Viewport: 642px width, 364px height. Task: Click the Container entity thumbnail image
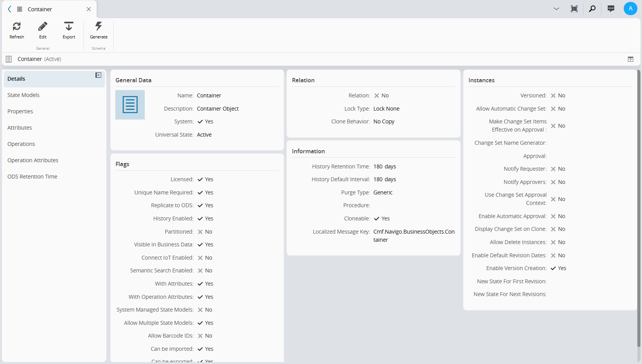coord(130,105)
